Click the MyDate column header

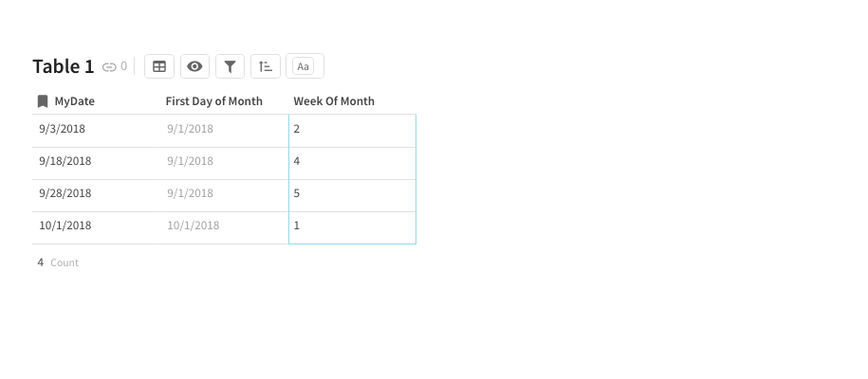point(74,101)
